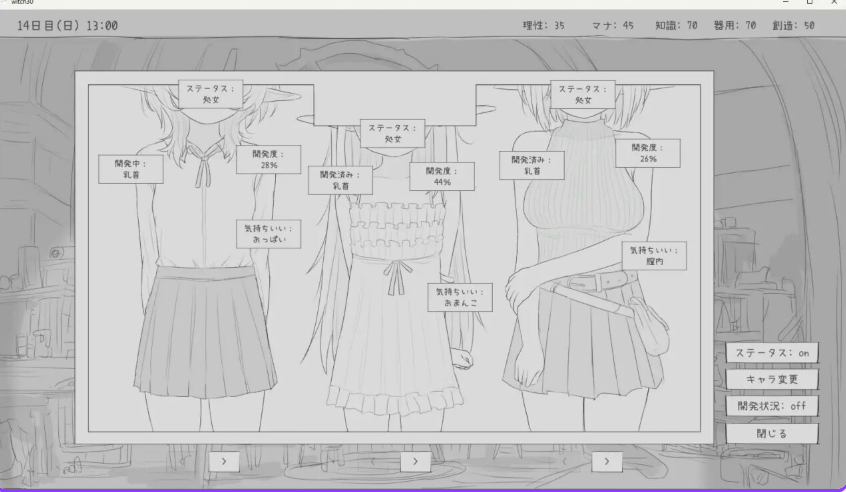Enable the 開発状況: off toggle
Image resolution: width=846 pixels, height=492 pixels.
coord(772,406)
